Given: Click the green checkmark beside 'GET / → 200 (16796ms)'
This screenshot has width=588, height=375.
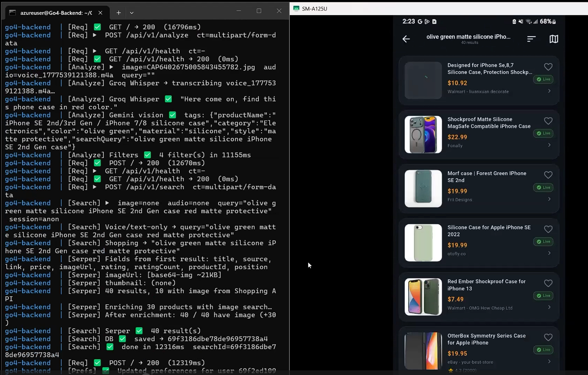Looking at the screenshot, I should coord(97,27).
